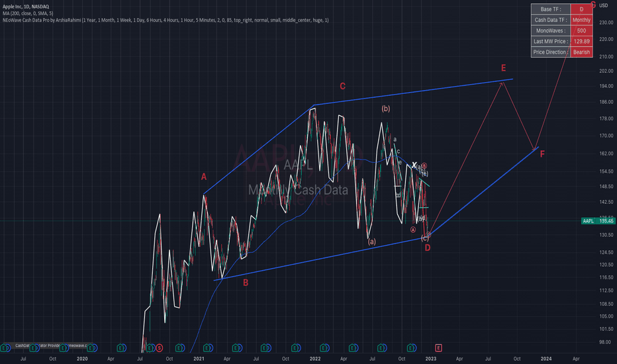
Task: Click the red 'D' base timeframe value cell
Action: tap(581, 9)
